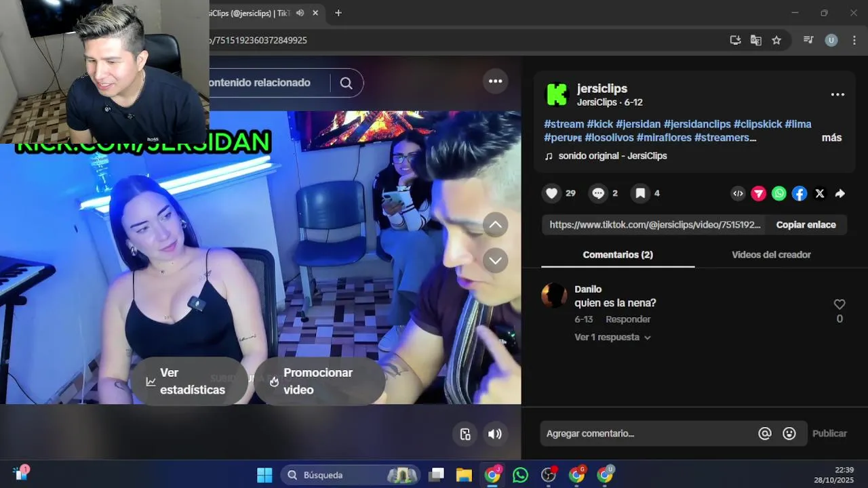The image size is (868, 488).
Task: Share the video on X
Action: [x=820, y=194]
